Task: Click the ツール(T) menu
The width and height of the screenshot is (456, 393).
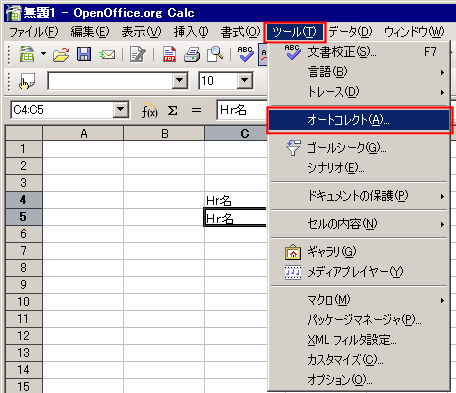Action: [x=294, y=32]
